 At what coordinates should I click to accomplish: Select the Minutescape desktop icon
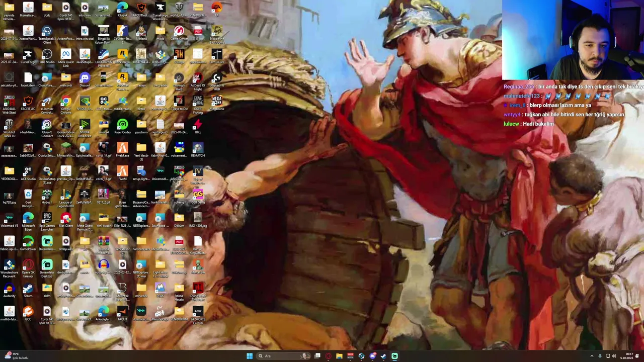160,314
